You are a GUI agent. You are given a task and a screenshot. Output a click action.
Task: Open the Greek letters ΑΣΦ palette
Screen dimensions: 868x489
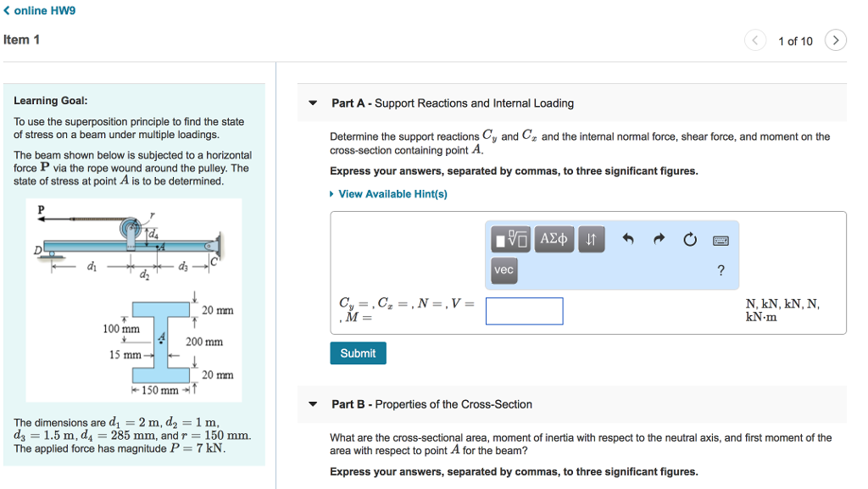click(x=554, y=239)
